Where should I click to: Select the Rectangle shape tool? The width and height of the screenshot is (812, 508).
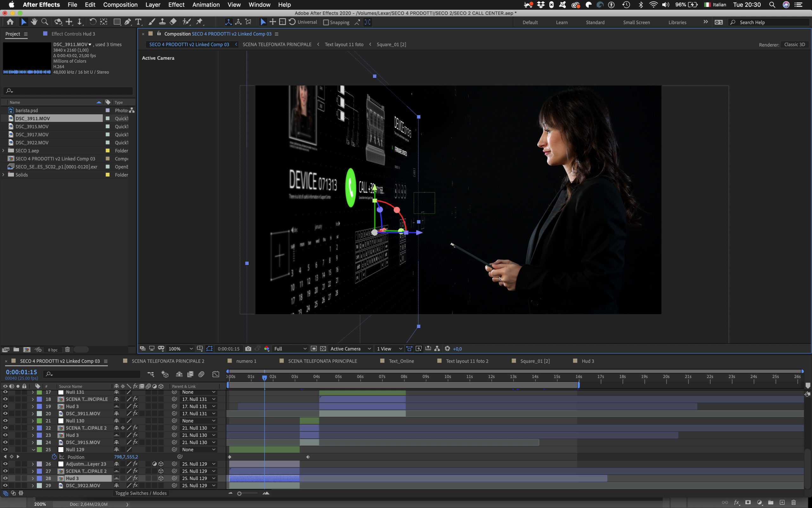pos(117,22)
